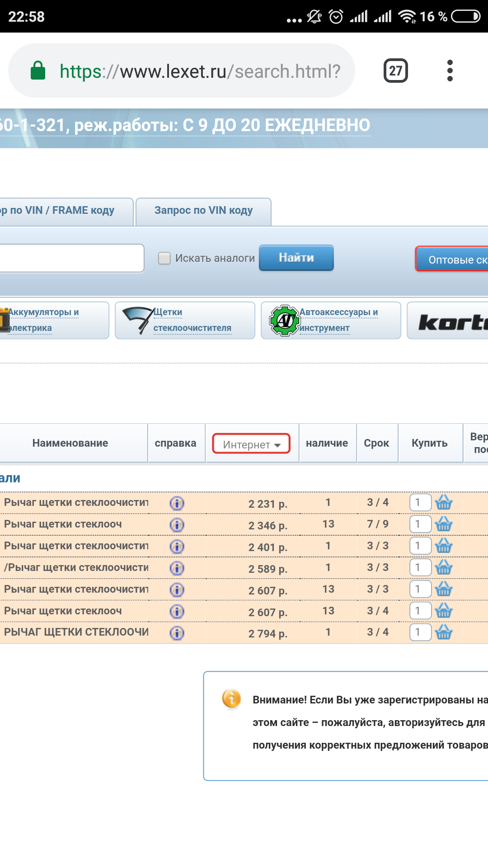Click the wiper blade category icon
The height and width of the screenshot is (868, 488).
138,320
